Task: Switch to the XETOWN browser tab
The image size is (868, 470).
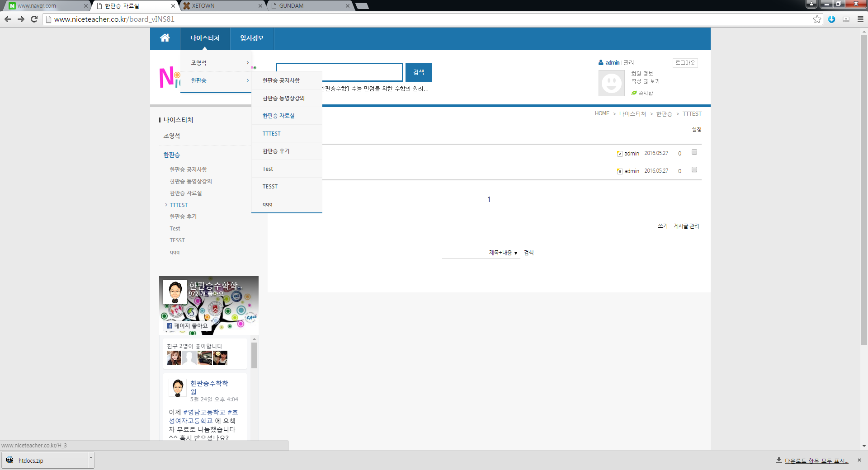Action: pos(222,6)
